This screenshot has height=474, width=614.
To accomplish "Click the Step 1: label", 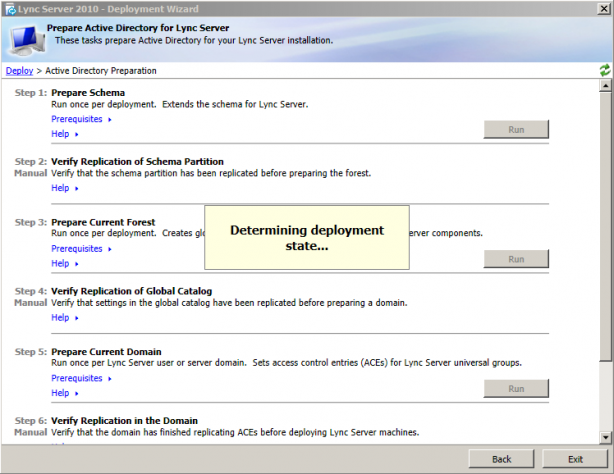I will tap(31, 93).
